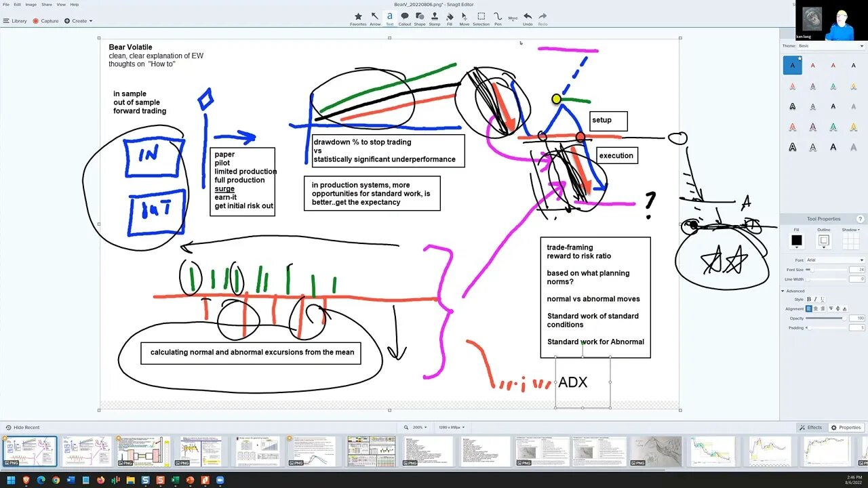Select the Fill tool
868x488 pixels.
click(450, 18)
